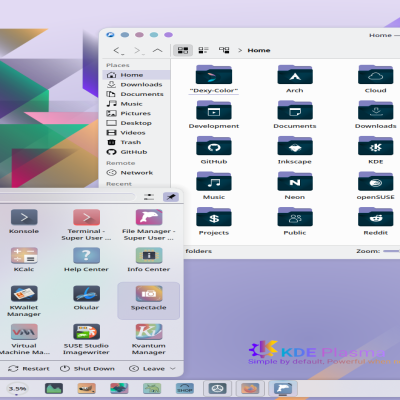Launch Okular document viewer
400x400 pixels.
[86, 298]
